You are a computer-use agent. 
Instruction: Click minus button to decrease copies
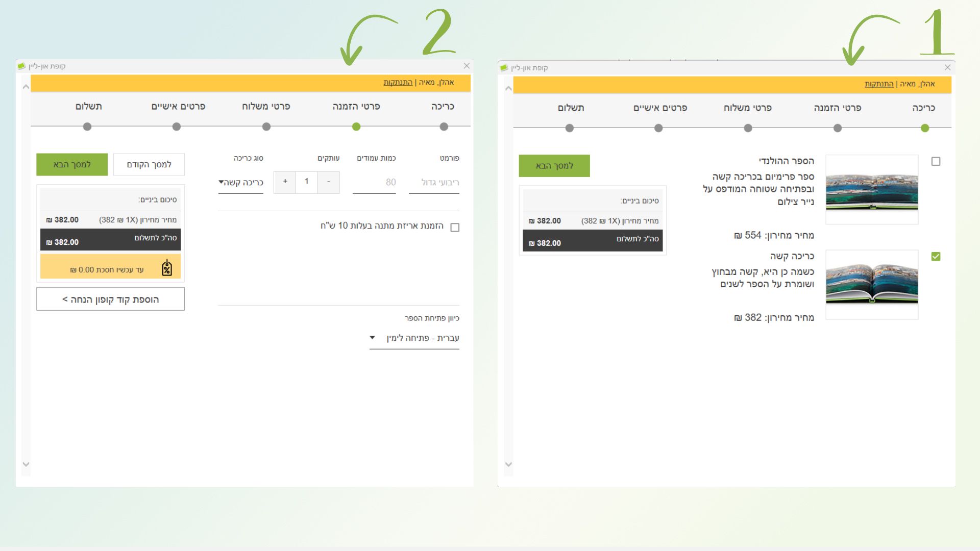(x=328, y=182)
